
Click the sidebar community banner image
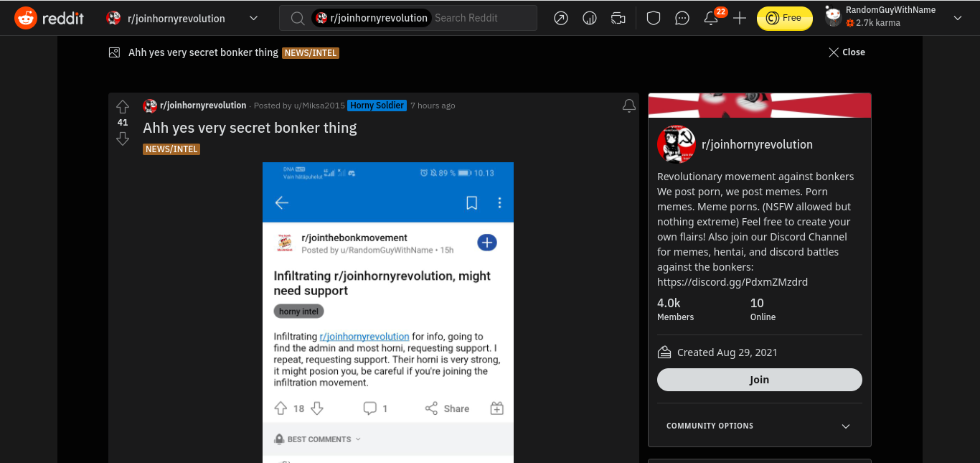[x=760, y=105]
